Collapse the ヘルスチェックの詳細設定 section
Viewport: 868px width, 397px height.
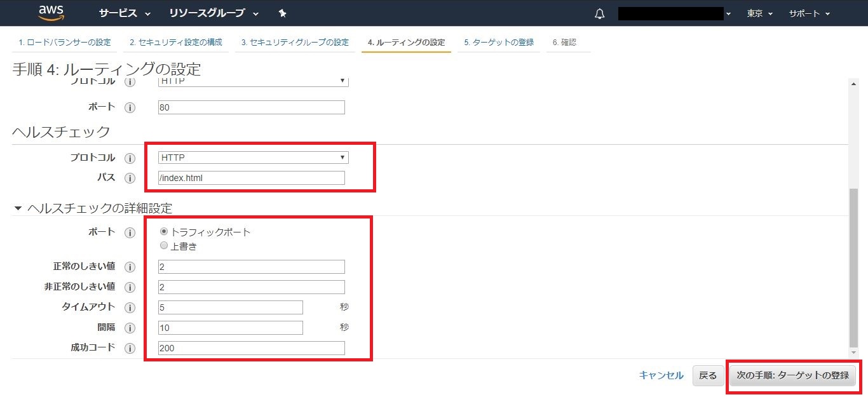click(18, 208)
